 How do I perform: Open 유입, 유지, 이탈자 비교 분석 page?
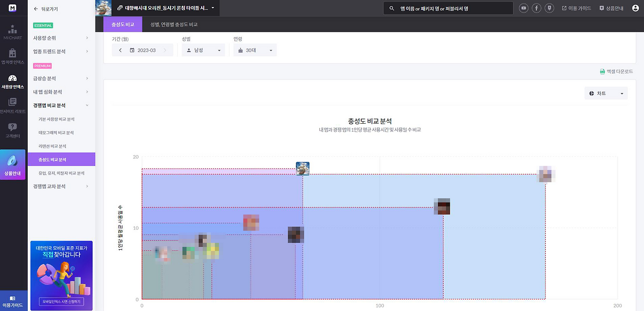tap(61, 173)
